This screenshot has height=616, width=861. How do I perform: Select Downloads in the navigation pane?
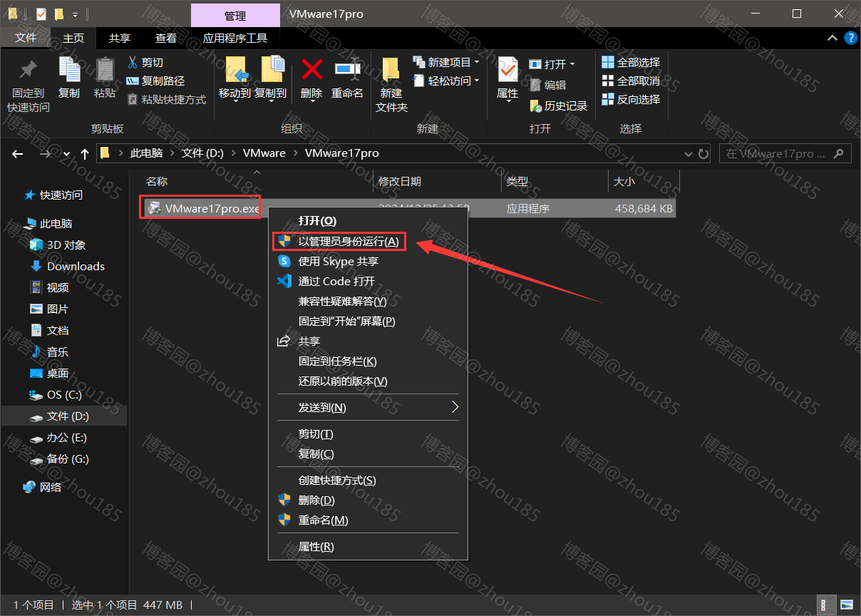coord(76,266)
